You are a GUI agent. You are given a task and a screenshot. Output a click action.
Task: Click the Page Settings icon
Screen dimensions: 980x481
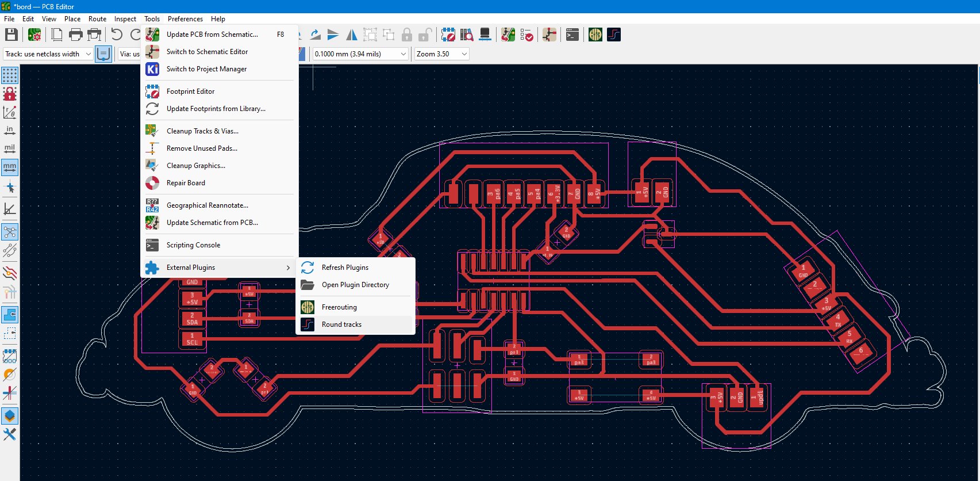point(57,35)
